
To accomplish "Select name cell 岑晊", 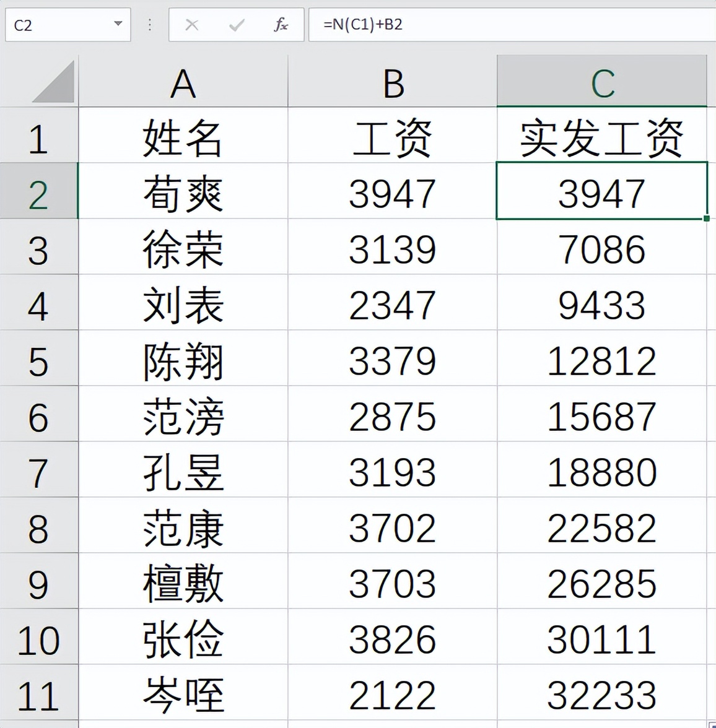I will (x=183, y=692).
